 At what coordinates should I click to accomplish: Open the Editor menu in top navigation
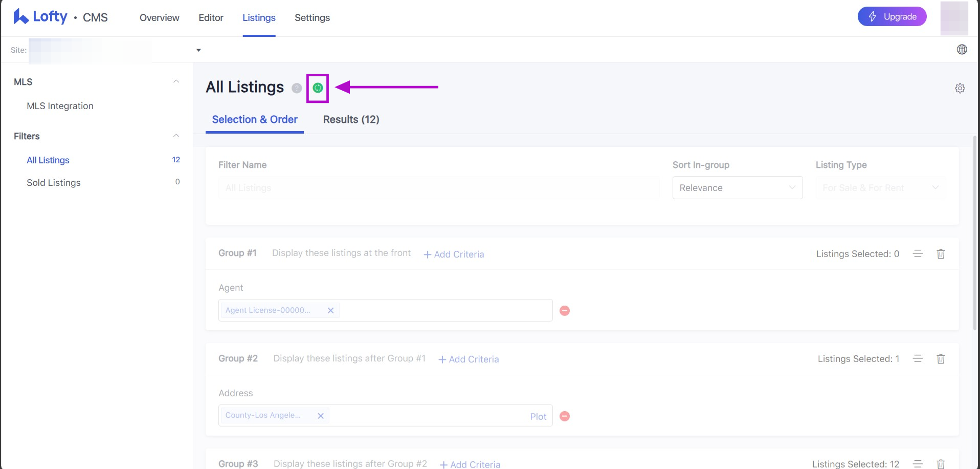click(x=211, y=18)
